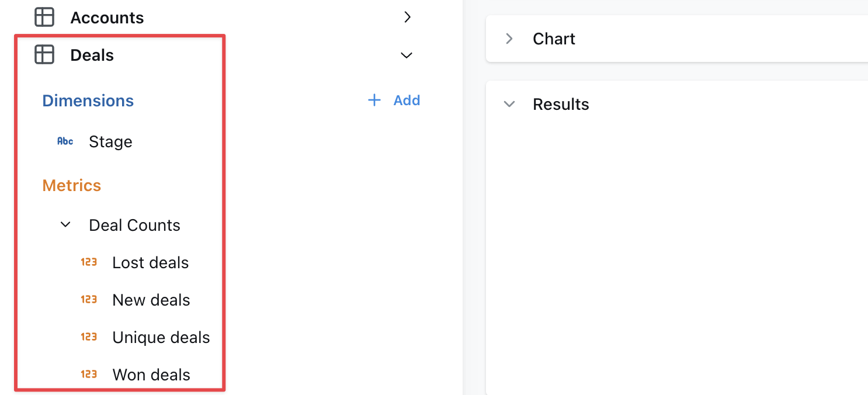Expand the Accounts section
This screenshot has height=395, width=868.
click(407, 17)
